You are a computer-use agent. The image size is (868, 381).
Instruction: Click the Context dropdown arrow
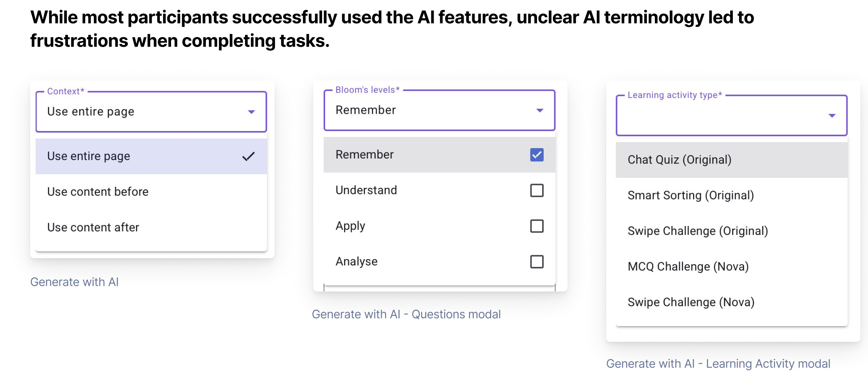pos(251,112)
